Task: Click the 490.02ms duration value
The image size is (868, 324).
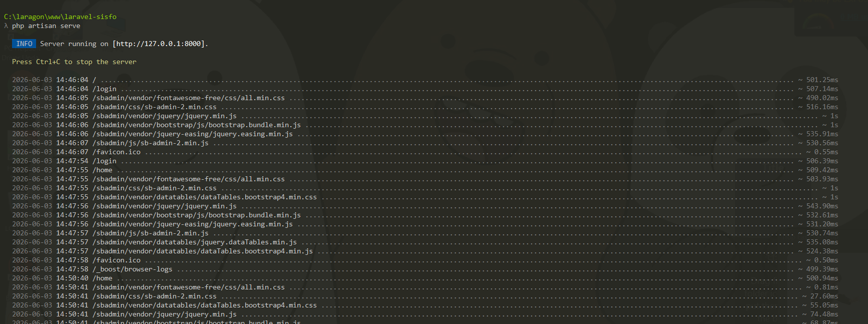Action: (x=822, y=98)
